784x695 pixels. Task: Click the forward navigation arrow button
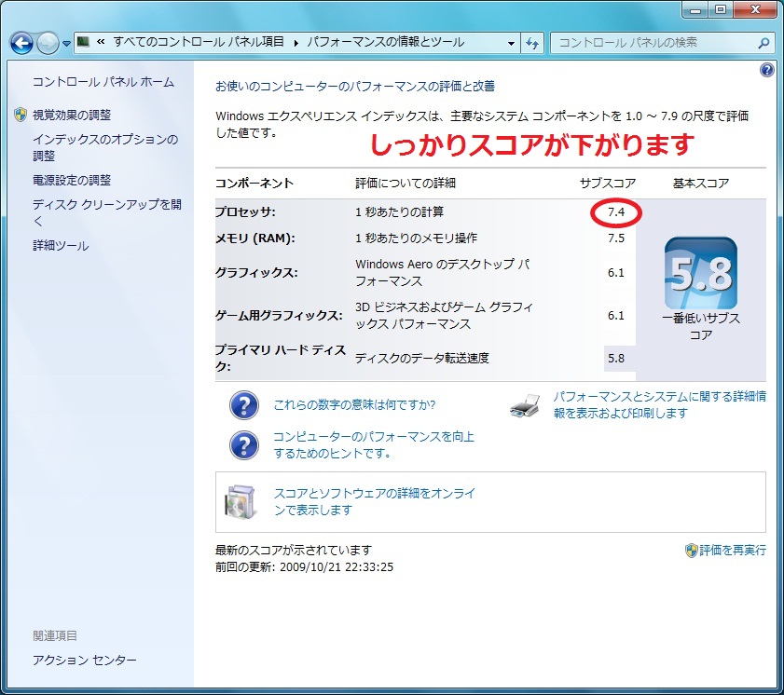[x=48, y=43]
